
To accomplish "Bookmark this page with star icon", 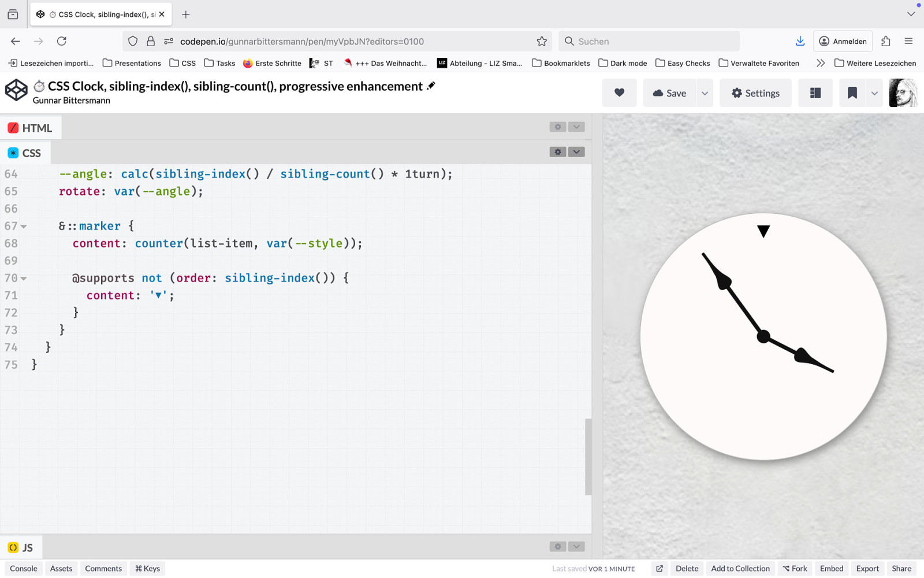I will (x=542, y=41).
